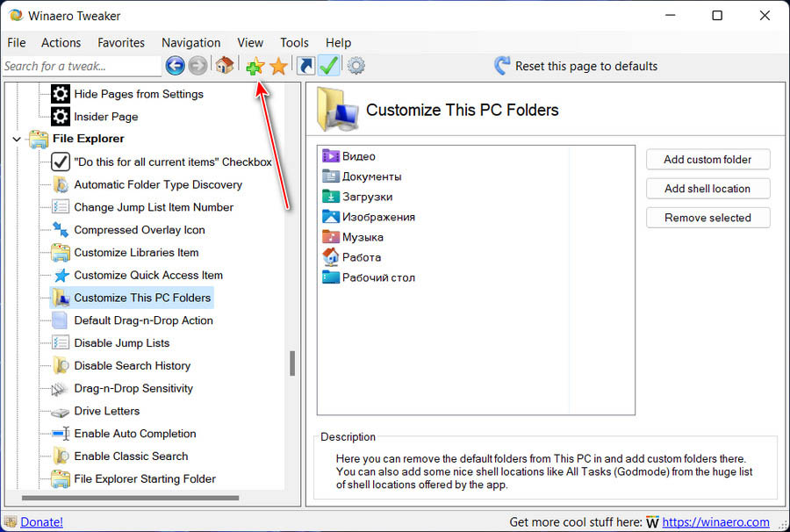Open Automatic Folder Type Discovery tweak

[x=158, y=184]
